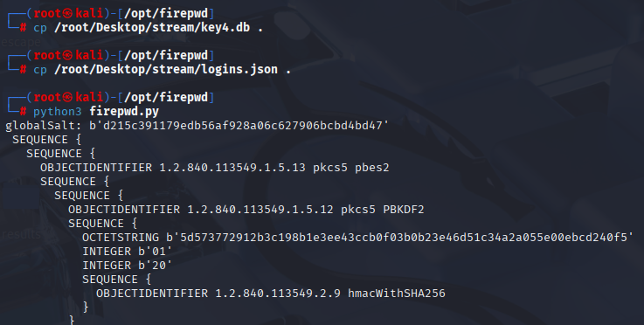This screenshot has height=325, width=644.
Task: Click the root username in third prompt
Action: (x=47, y=97)
